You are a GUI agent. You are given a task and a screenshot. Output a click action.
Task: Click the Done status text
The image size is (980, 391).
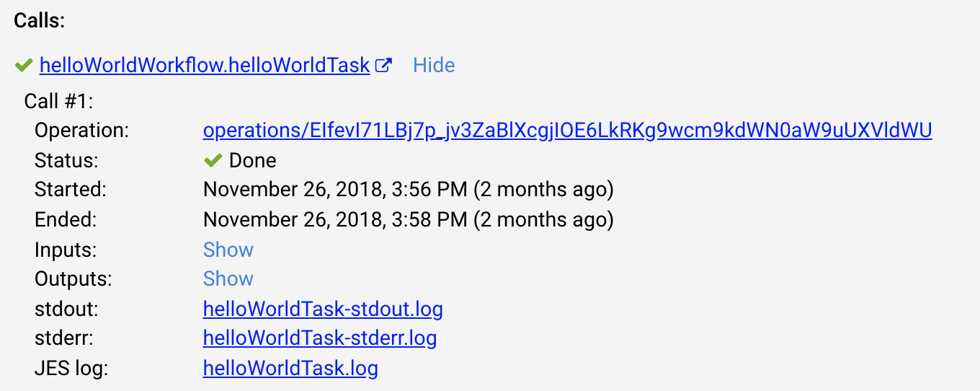pos(252,160)
